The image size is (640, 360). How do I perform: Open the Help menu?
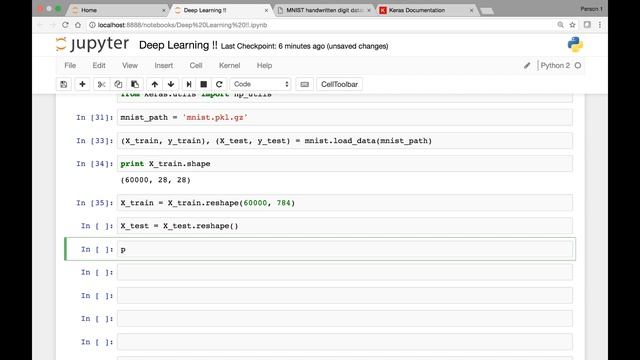coord(264,65)
